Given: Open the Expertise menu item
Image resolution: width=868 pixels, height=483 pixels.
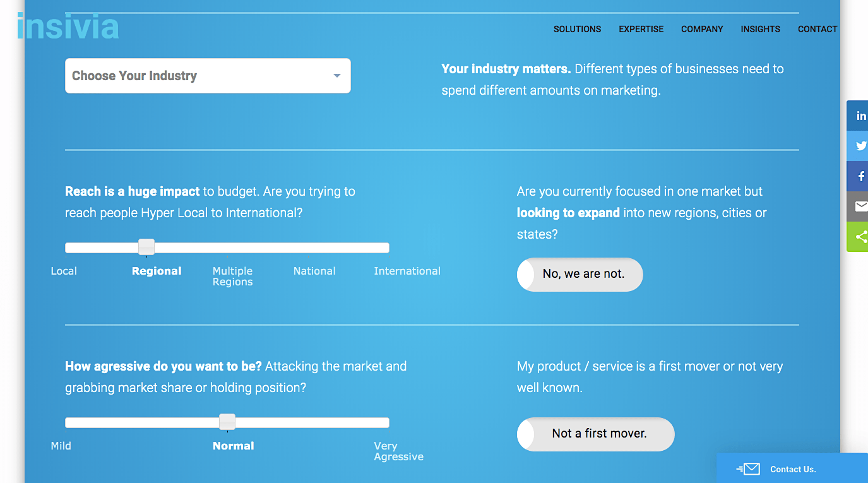Looking at the screenshot, I should (641, 29).
